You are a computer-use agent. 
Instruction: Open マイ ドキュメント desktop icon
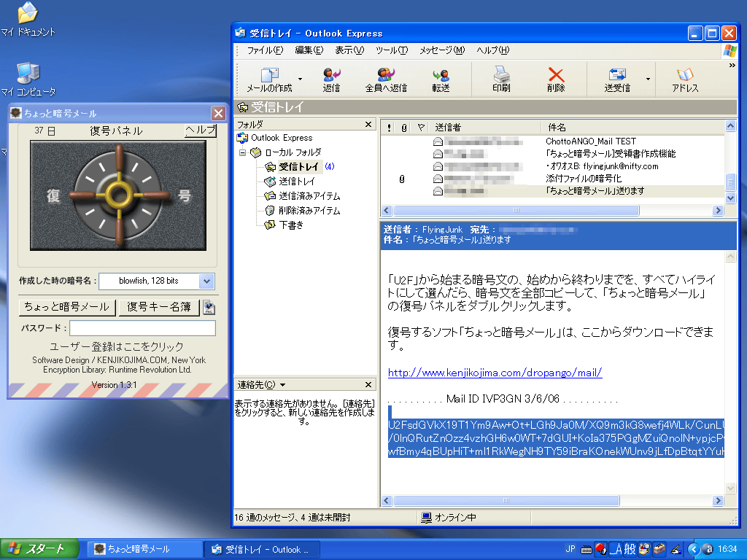pos(28,20)
